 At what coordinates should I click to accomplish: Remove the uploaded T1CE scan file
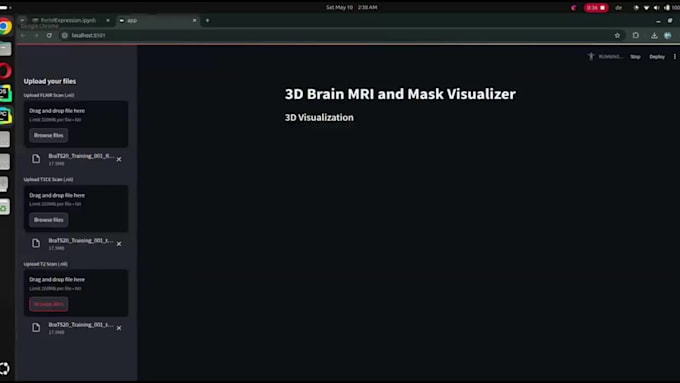[119, 244]
